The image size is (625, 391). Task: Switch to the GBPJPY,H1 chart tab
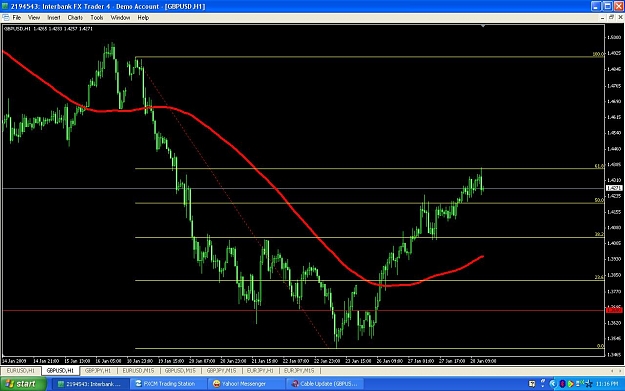[x=98, y=371]
